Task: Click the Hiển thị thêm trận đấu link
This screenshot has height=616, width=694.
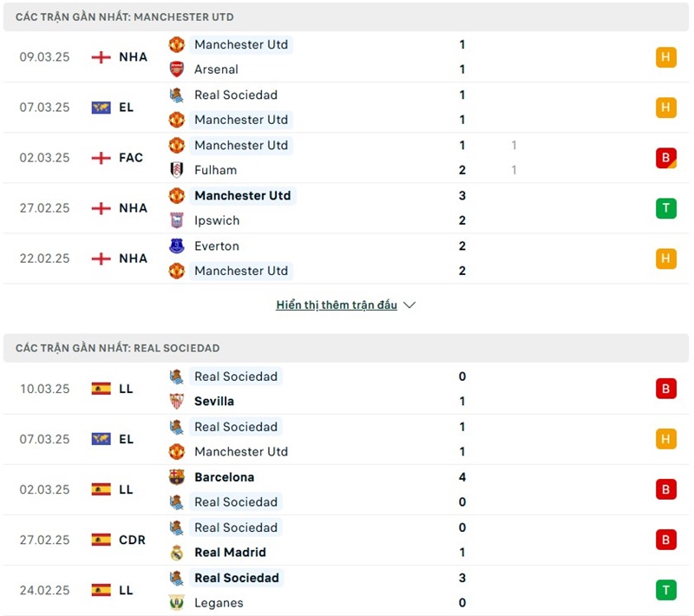Action: 338,305
